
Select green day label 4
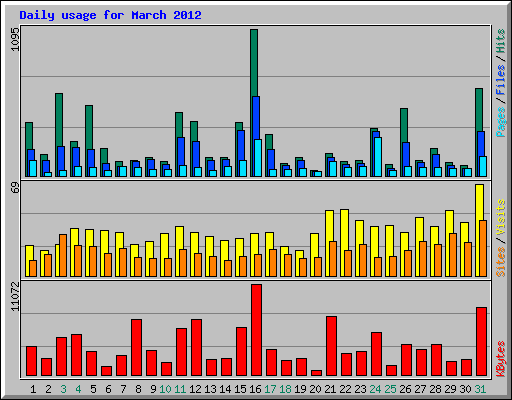78,389
